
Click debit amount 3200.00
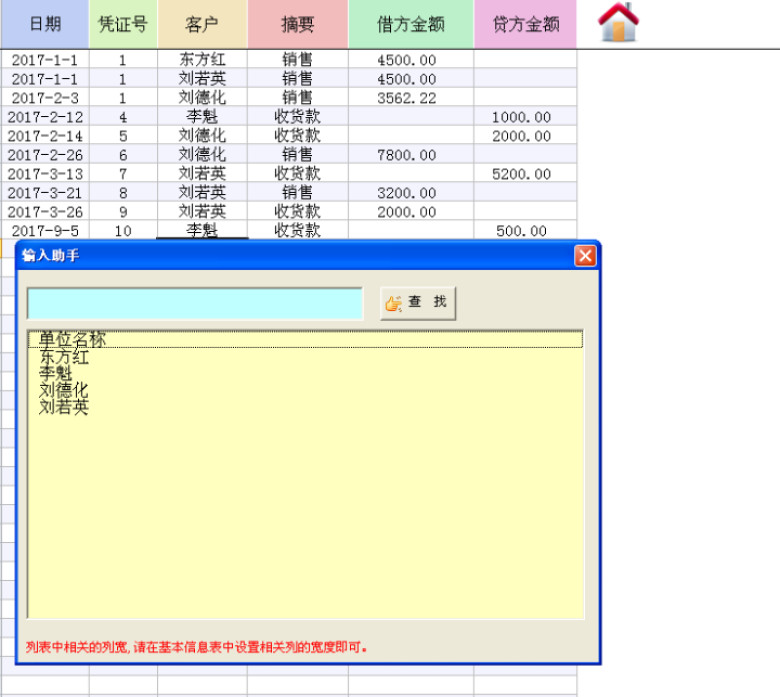pos(411,193)
